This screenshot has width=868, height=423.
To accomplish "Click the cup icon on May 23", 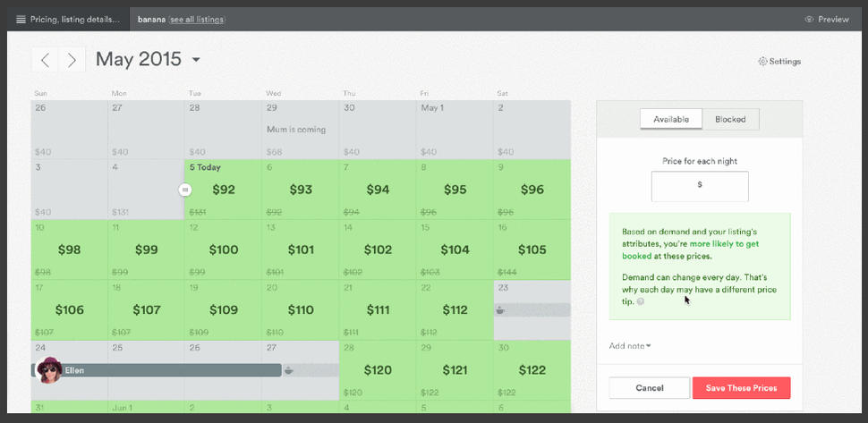I will [500, 309].
